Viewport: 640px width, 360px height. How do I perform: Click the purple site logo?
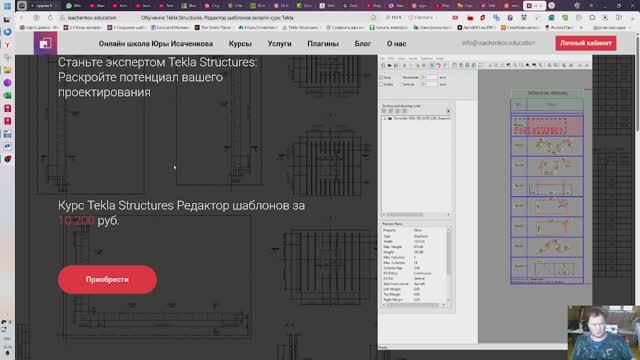pyautogui.click(x=45, y=43)
